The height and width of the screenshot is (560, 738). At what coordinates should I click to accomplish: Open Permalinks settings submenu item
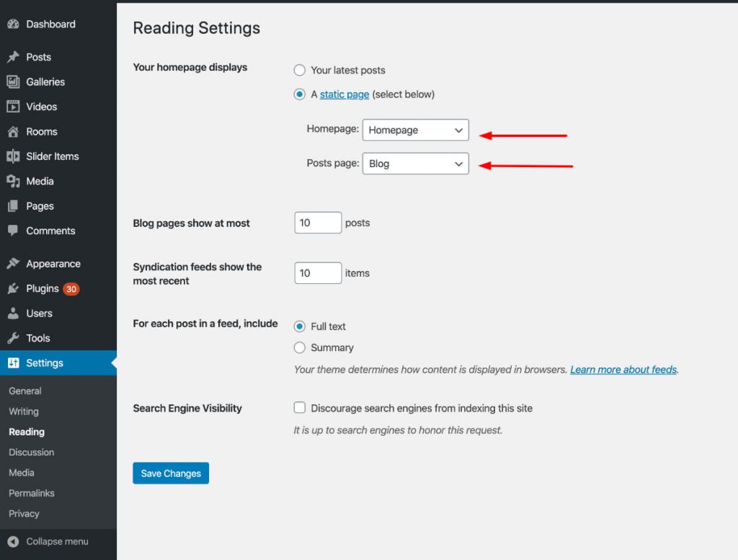pos(32,493)
